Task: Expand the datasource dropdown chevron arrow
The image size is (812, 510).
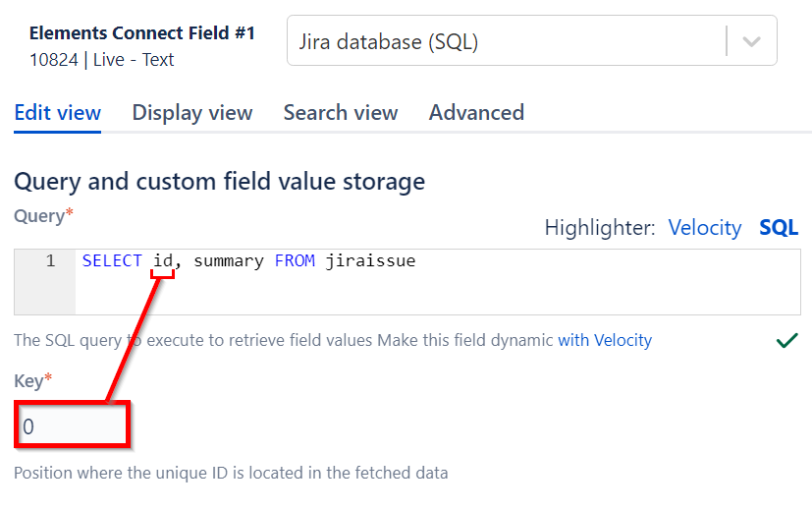Action: [x=751, y=42]
